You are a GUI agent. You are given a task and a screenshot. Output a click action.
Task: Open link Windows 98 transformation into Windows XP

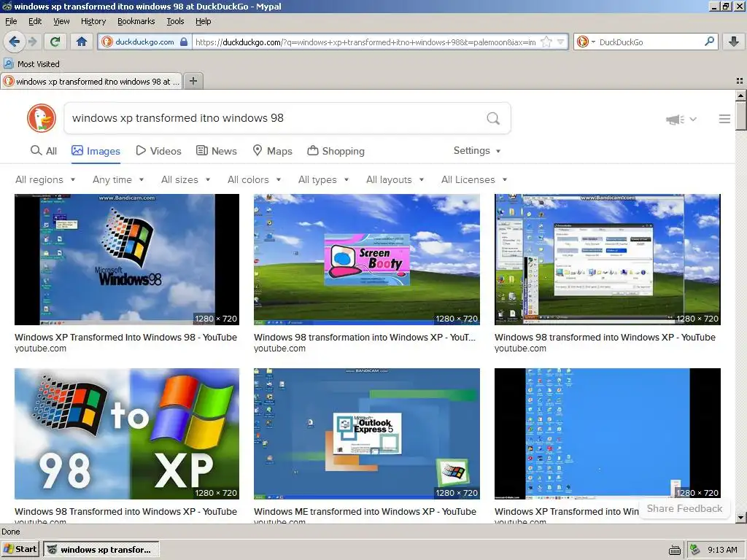pyautogui.click(x=365, y=337)
